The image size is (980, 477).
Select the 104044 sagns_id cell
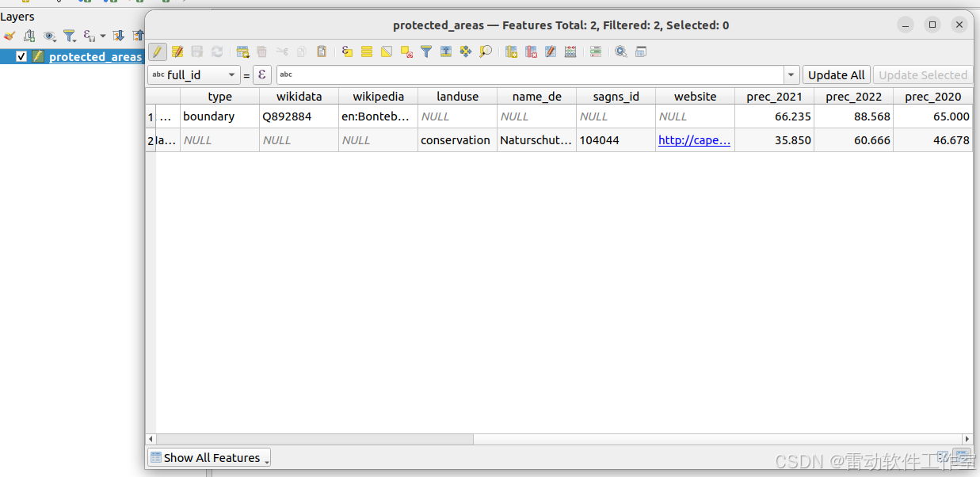click(x=616, y=139)
